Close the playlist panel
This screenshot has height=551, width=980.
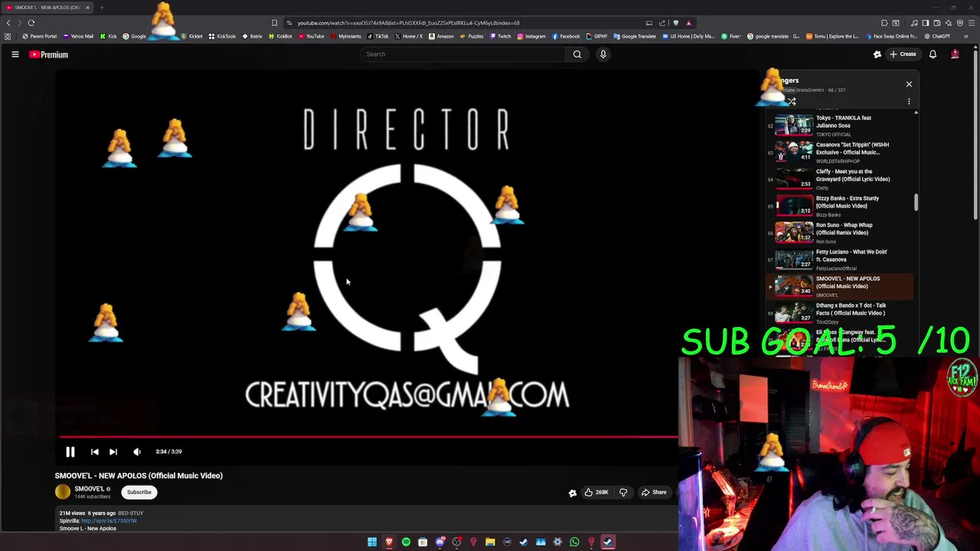click(909, 84)
